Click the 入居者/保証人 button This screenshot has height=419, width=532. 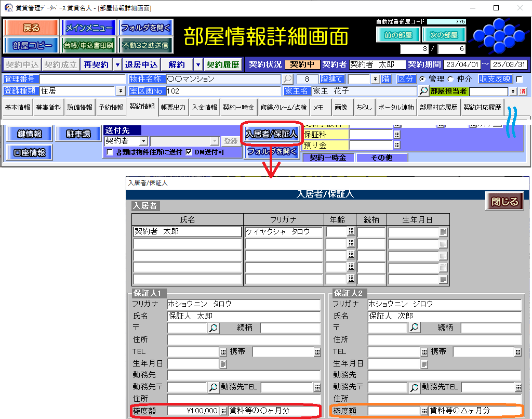point(272,134)
